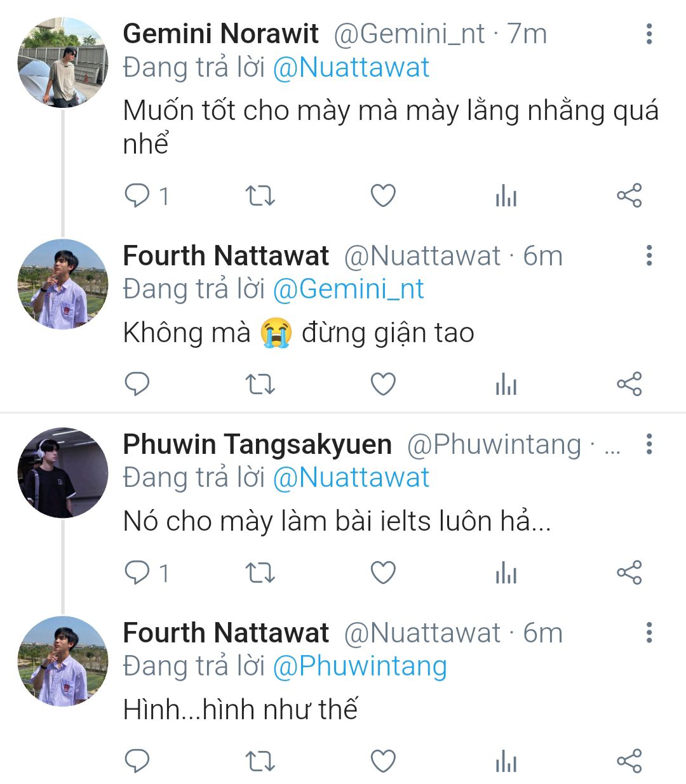Open the @Gemini_nt mention link in Fourth's reply
The width and height of the screenshot is (686, 784).
(348, 289)
